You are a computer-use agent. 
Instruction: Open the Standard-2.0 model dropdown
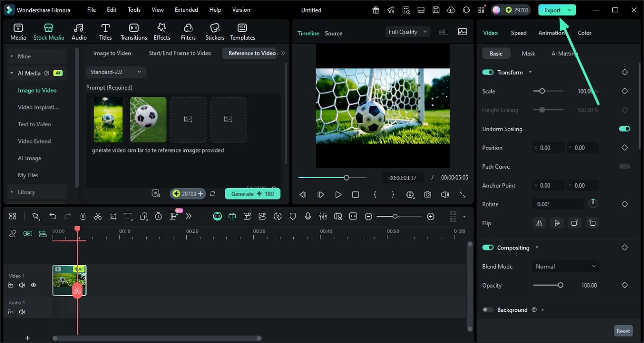click(x=116, y=72)
